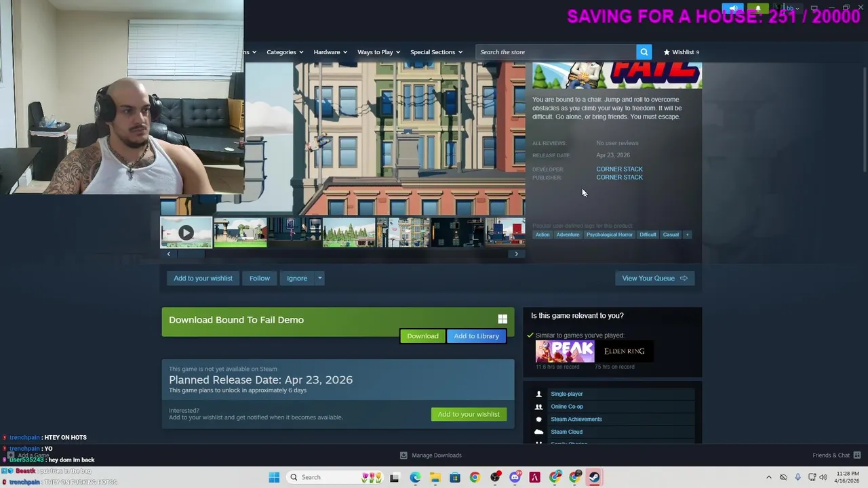Click the green Add to your wishlist button
868x488 pixels.
click(x=469, y=414)
